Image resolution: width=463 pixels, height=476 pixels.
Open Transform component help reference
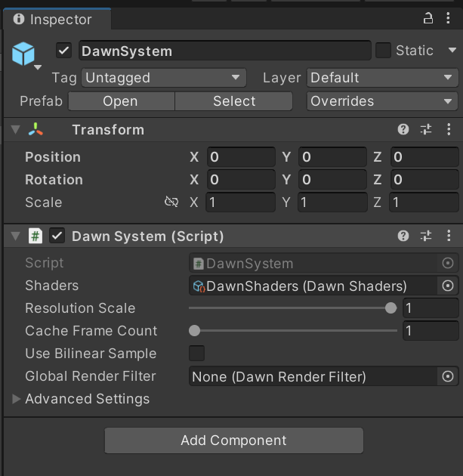click(404, 130)
